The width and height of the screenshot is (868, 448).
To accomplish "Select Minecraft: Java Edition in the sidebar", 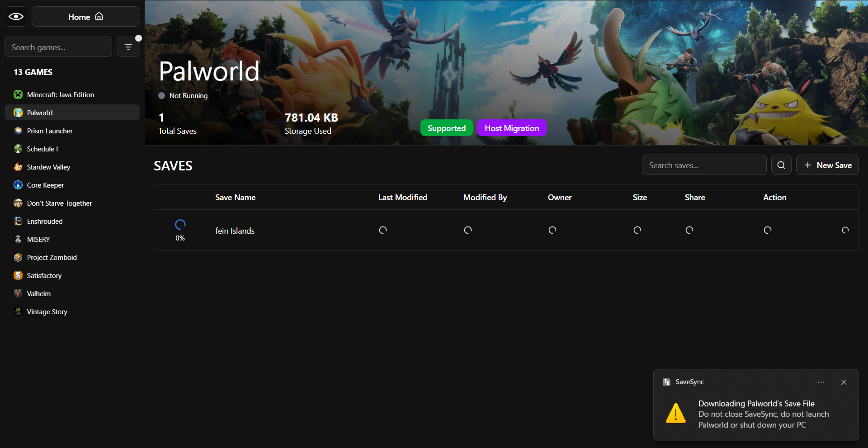I will click(72, 94).
